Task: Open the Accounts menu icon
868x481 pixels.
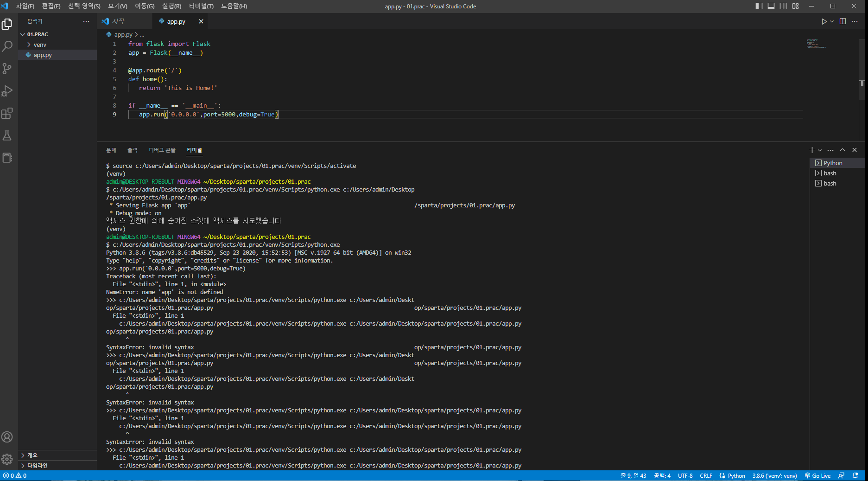Action: [x=7, y=437]
